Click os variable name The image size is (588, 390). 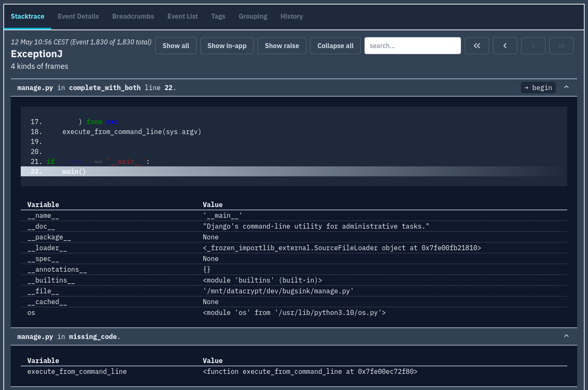click(31, 312)
